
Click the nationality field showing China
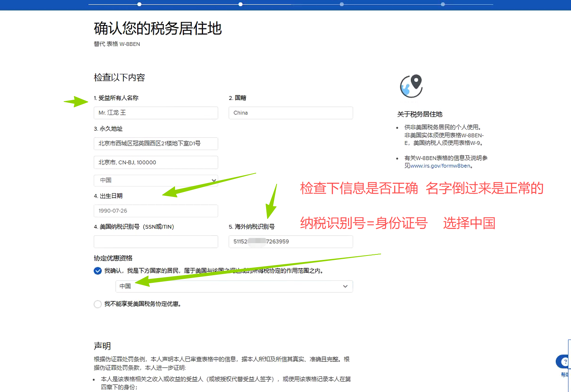(x=290, y=113)
